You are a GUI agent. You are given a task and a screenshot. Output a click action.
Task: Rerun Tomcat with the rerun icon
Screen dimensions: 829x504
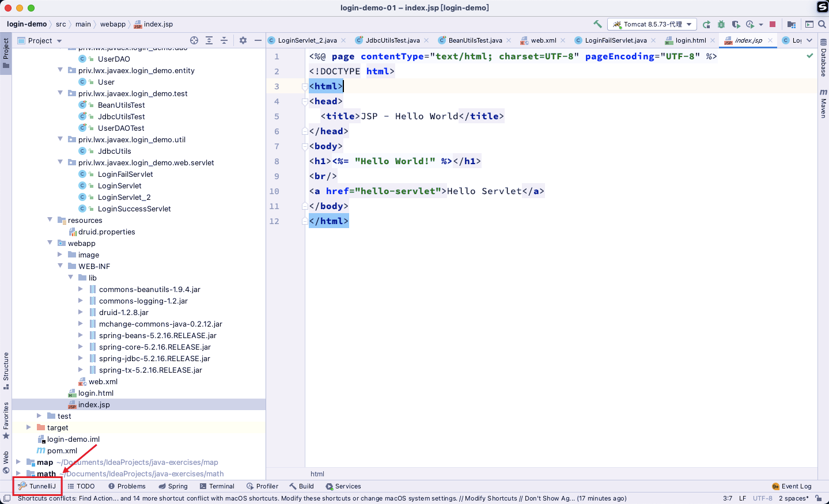point(707,24)
